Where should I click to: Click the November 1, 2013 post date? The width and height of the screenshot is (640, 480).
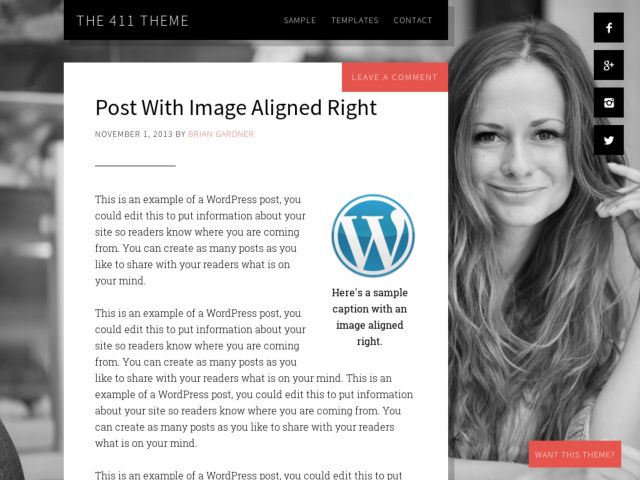(x=134, y=134)
